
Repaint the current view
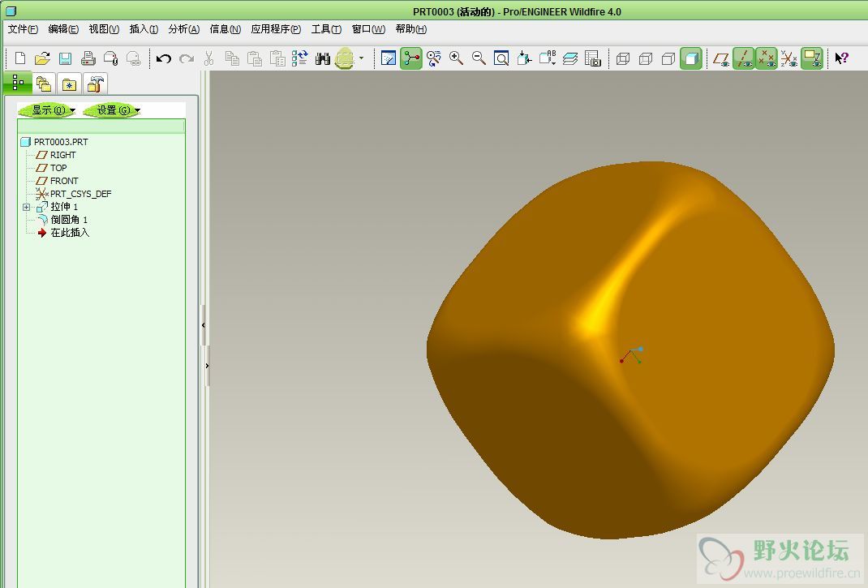[389, 58]
